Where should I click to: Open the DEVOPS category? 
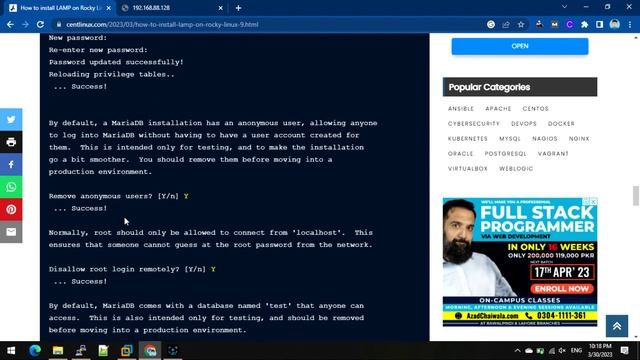(524, 124)
